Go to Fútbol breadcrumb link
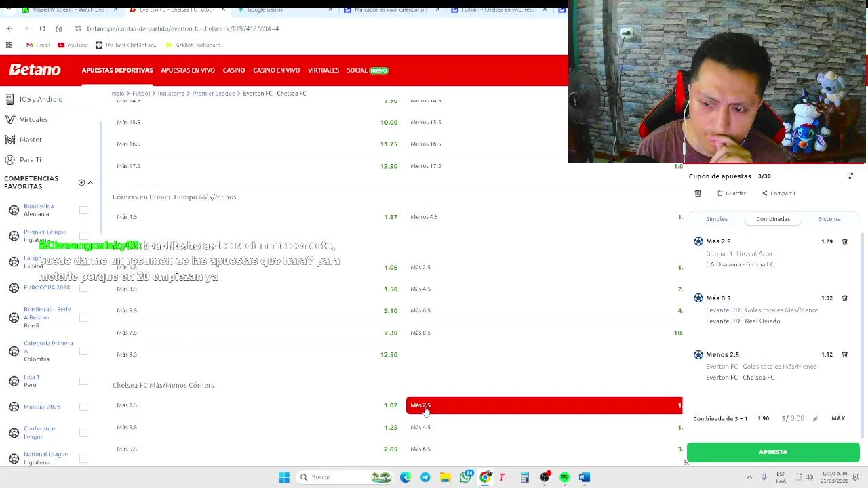Screen dimensions: 868x488 tap(141, 94)
